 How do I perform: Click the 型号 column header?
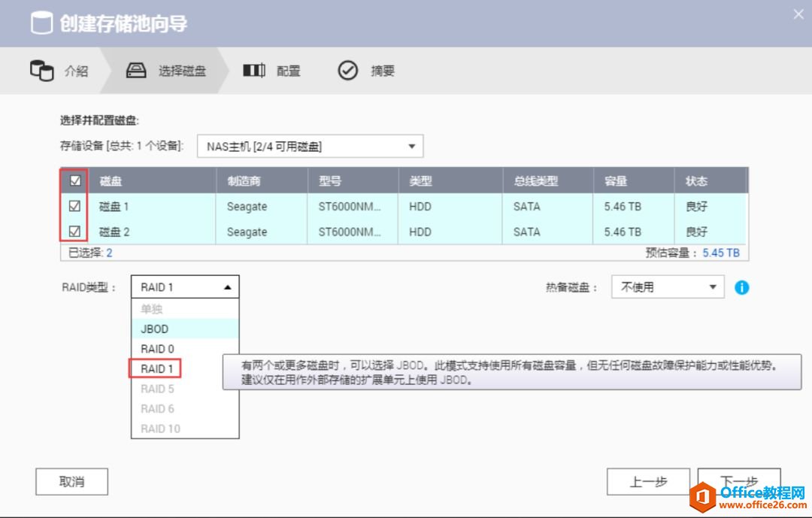(x=329, y=181)
